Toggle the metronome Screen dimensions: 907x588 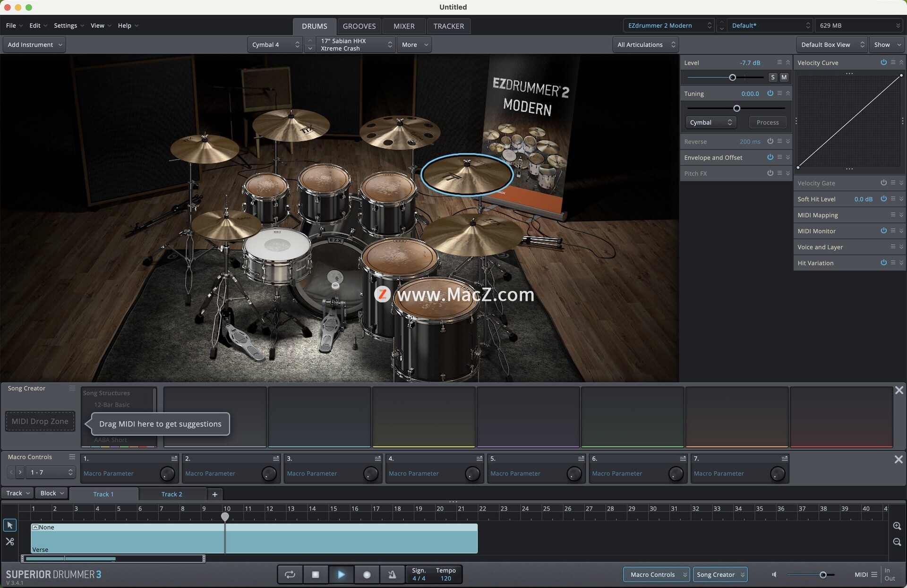point(392,574)
